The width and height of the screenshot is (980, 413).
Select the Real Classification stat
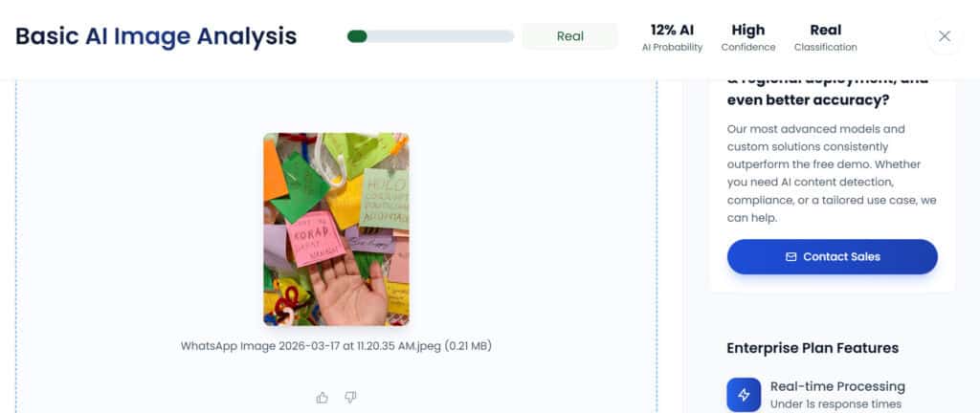click(x=826, y=37)
